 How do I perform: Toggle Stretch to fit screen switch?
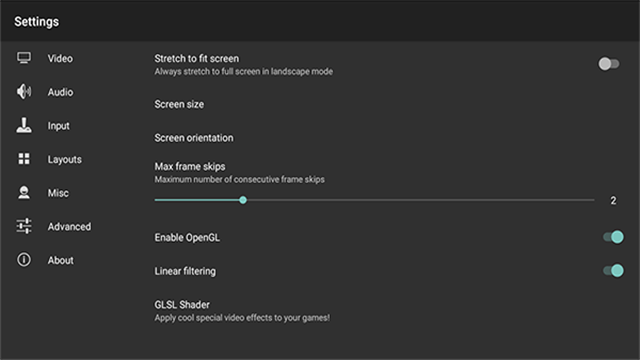pos(609,64)
